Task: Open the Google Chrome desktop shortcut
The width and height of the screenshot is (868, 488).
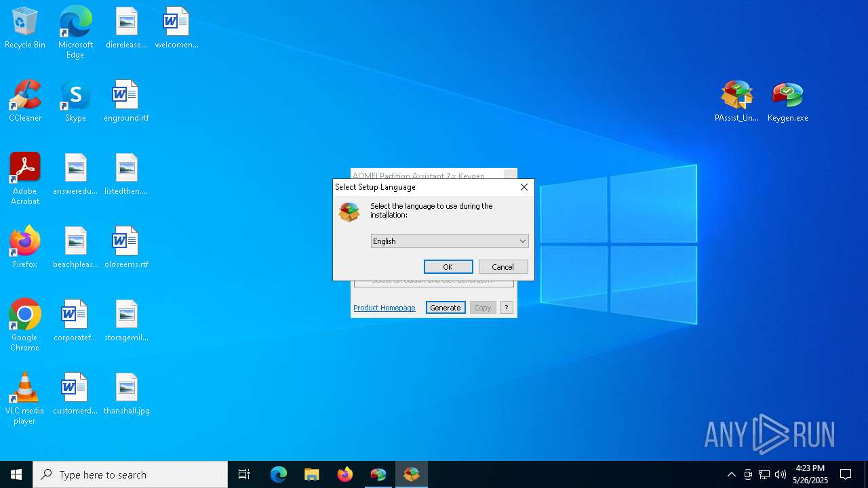Action: tap(25, 325)
